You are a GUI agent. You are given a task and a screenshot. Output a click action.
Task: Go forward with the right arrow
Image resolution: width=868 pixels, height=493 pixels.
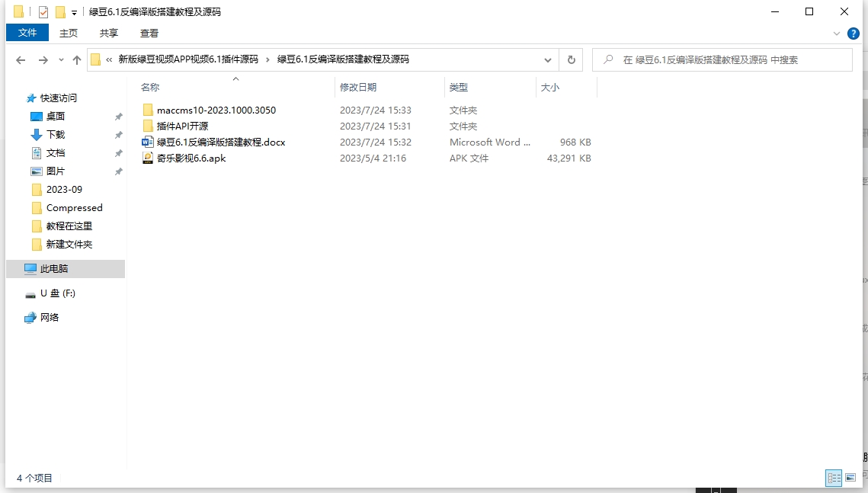(x=43, y=59)
